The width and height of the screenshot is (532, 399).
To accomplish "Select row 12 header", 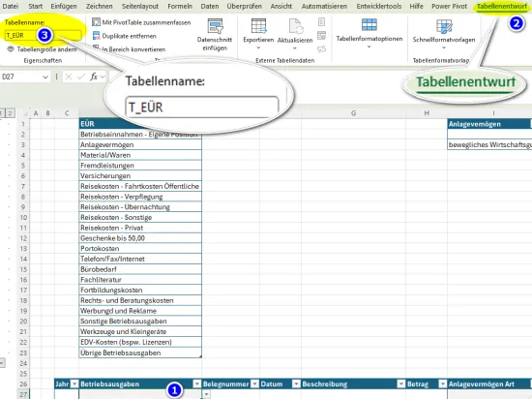I will coord(23,238).
